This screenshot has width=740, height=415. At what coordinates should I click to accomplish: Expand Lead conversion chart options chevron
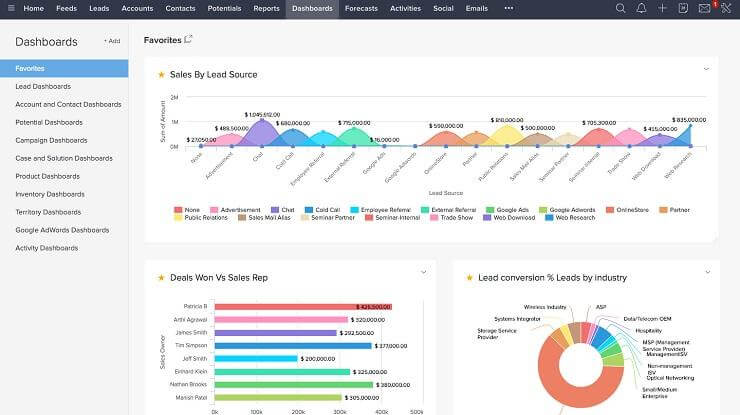706,272
